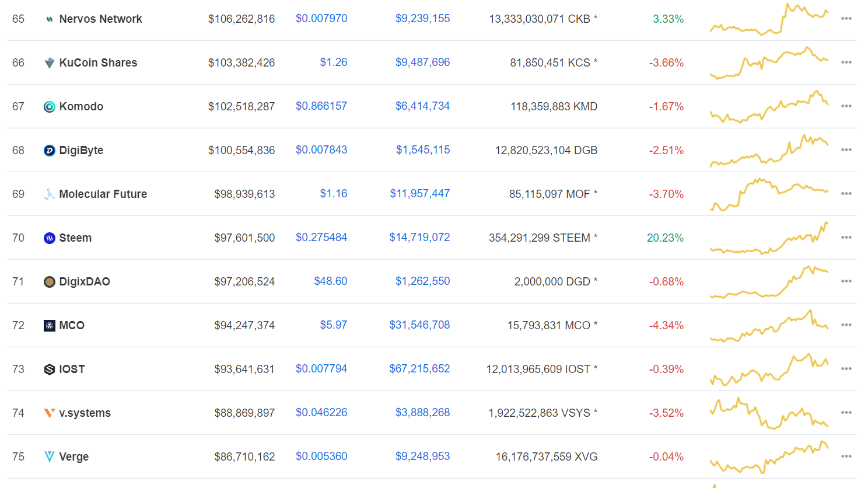Click the KuCoin Shares coin logo

50,62
